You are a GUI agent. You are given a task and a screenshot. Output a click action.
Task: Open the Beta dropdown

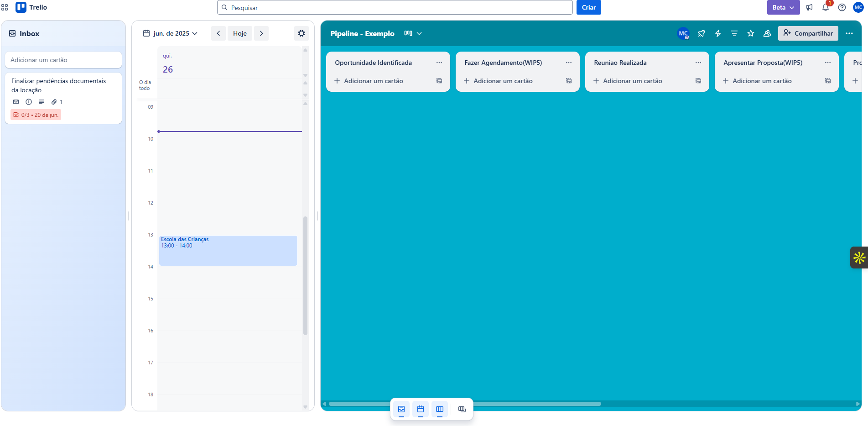[x=783, y=7]
